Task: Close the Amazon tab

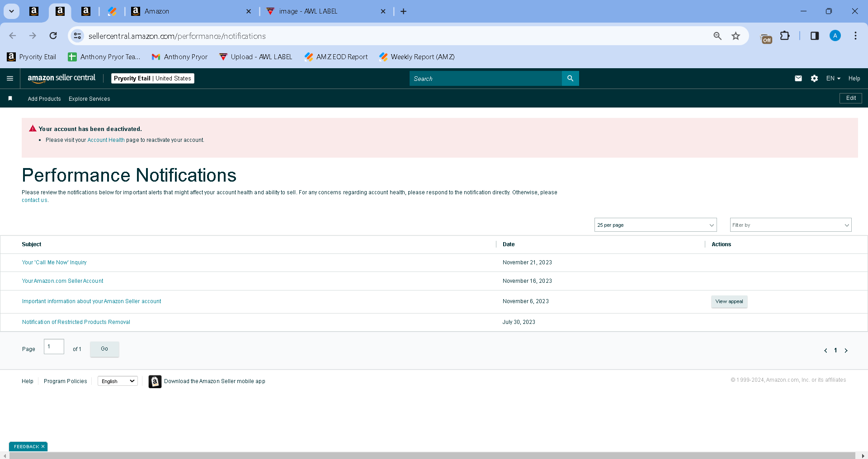Action: (x=248, y=11)
